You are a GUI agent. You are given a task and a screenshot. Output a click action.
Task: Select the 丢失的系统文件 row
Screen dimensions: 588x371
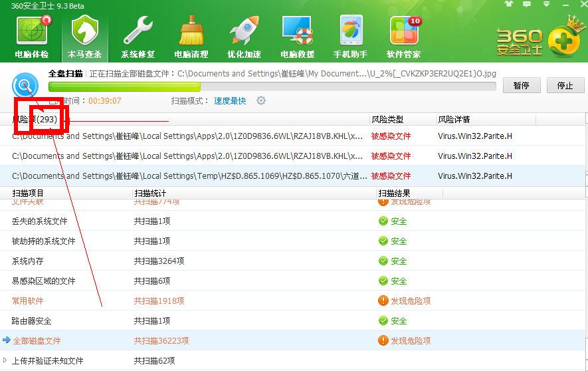coord(292,221)
